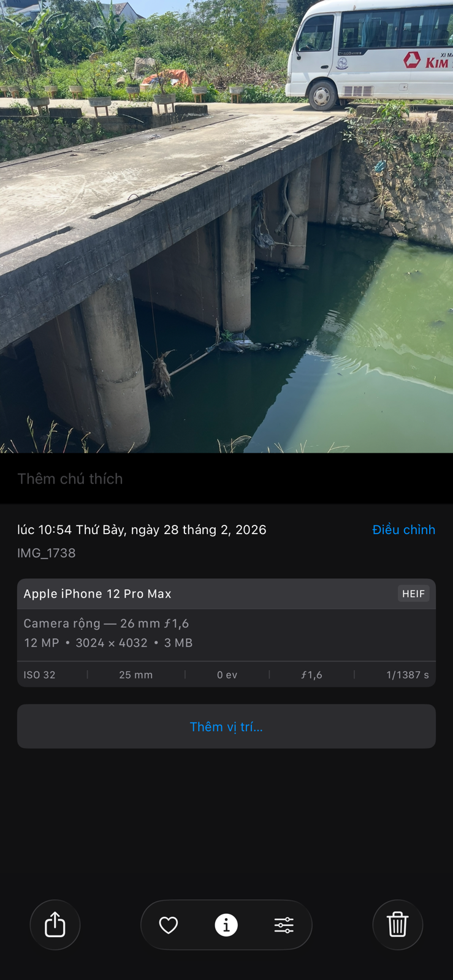Tap the date "lúc 10:54 Thứ Bảy" text
The height and width of the screenshot is (980, 453).
pos(142,530)
